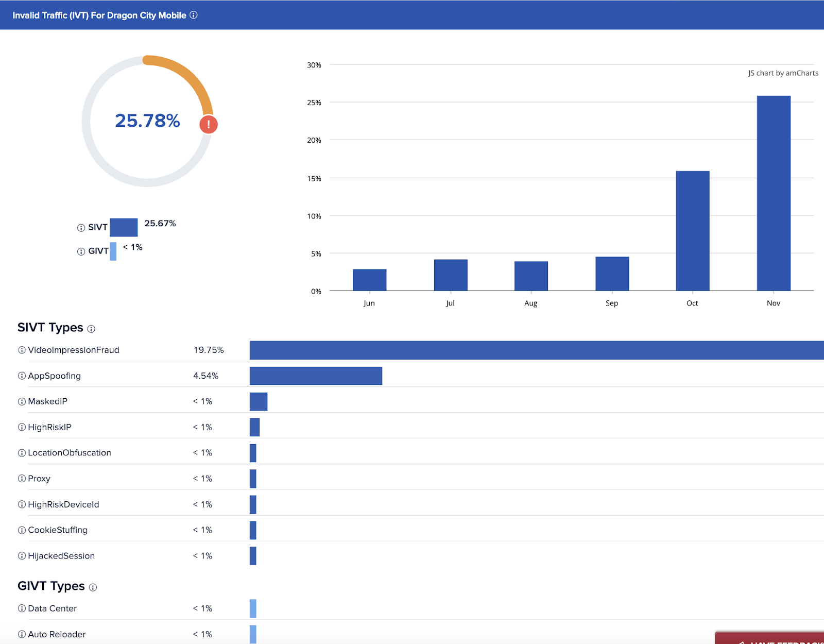Image resolution: width=824 pixels, height=644 pixels.
Task: Select the Data Center light blue bar
Action: tap(253, 608)
